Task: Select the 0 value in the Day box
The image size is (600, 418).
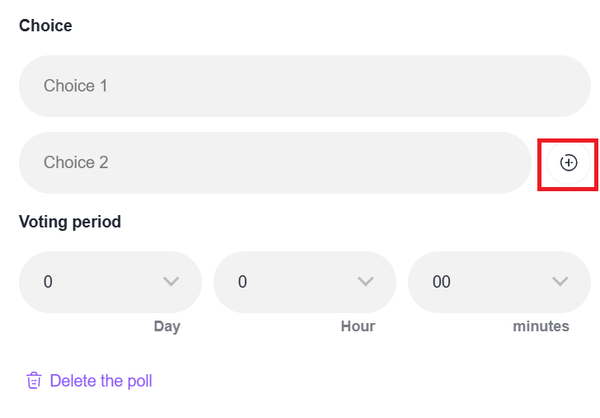Action: tap(48, 282)
